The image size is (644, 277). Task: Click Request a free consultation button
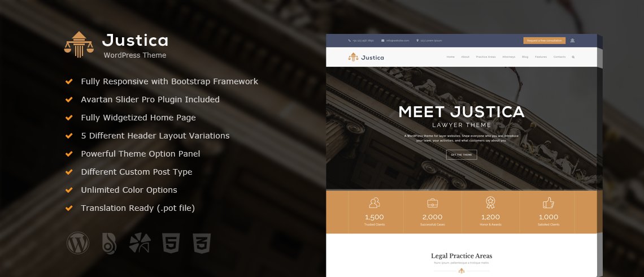(x=544, y=41)
